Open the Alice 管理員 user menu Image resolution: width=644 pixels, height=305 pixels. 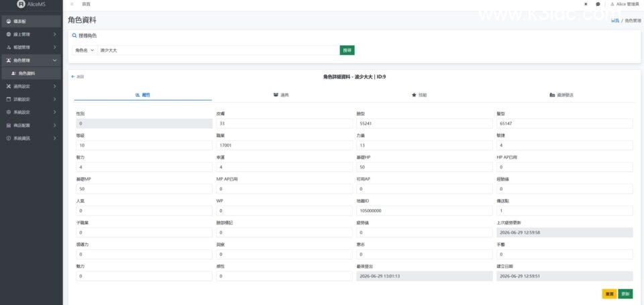tap(625, 4)
